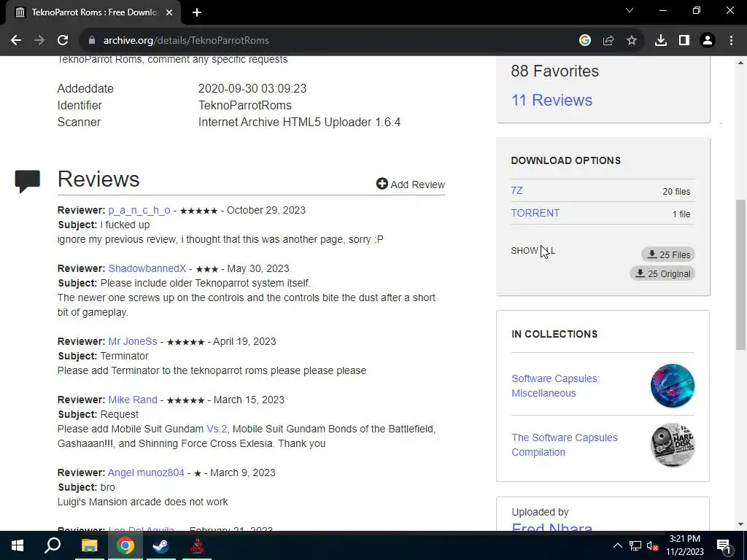This screenshot has height=560, width=747.
Task: Click the DOWNLOAD OPTIONS heading
Action: coord(566,160)
